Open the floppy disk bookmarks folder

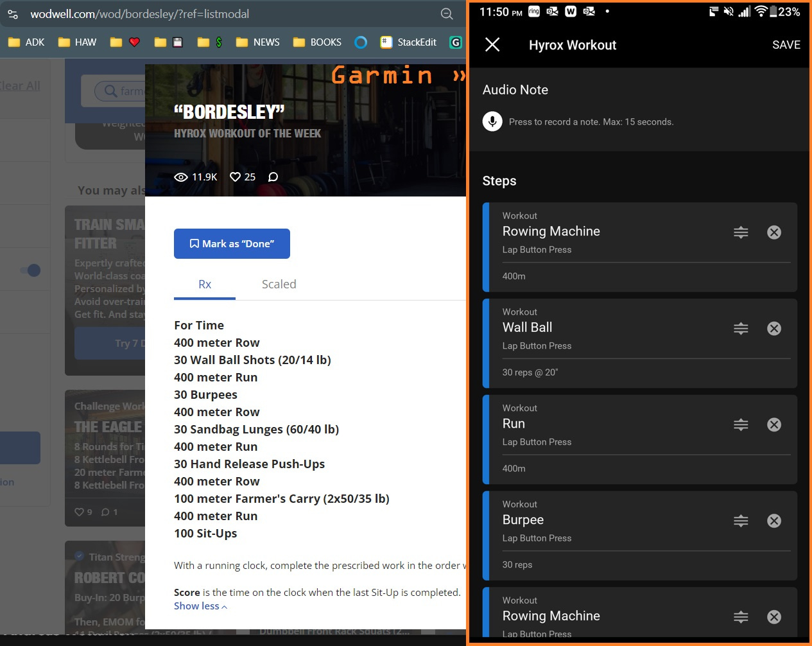coord(169,42)
